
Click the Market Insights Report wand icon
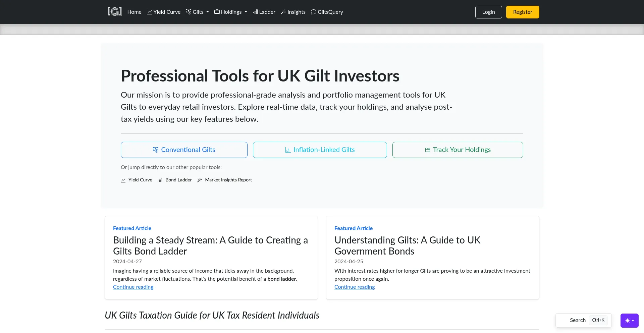click(200, 180)
